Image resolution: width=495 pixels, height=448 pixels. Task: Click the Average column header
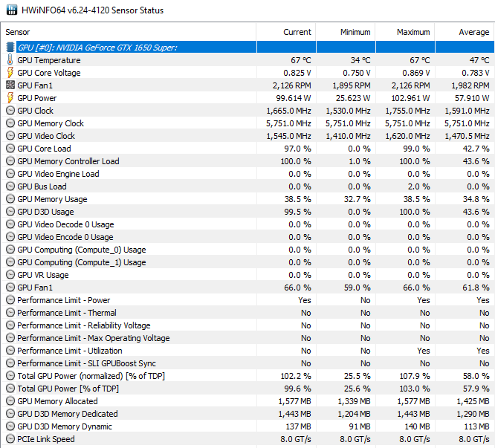point(465,32)
